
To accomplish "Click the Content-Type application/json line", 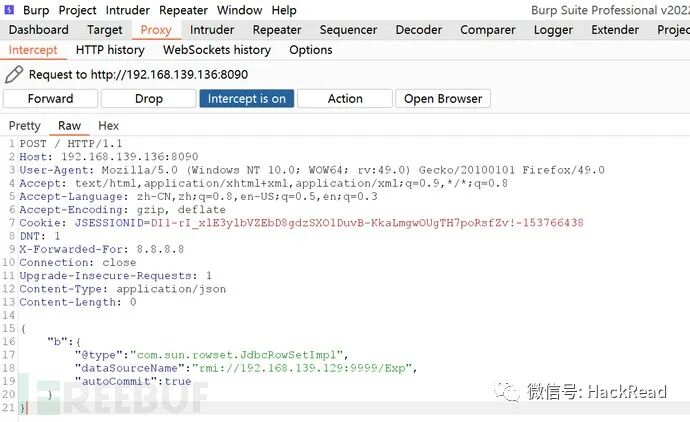I will (x=123, y=289).
